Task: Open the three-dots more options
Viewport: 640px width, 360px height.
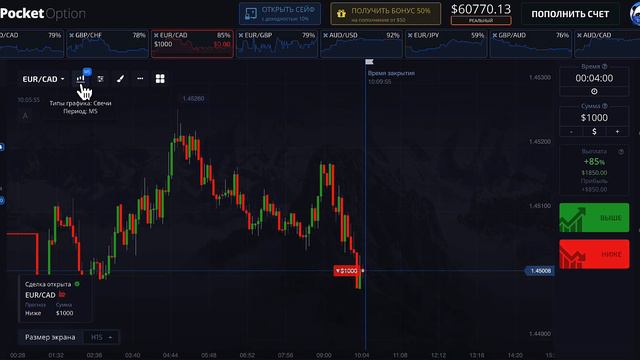Action: coord(140,78)
